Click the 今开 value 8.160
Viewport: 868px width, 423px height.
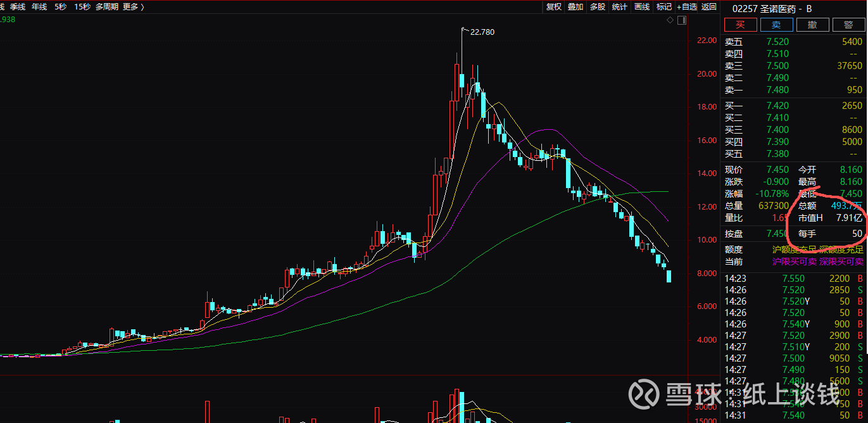tap(851, 170)
